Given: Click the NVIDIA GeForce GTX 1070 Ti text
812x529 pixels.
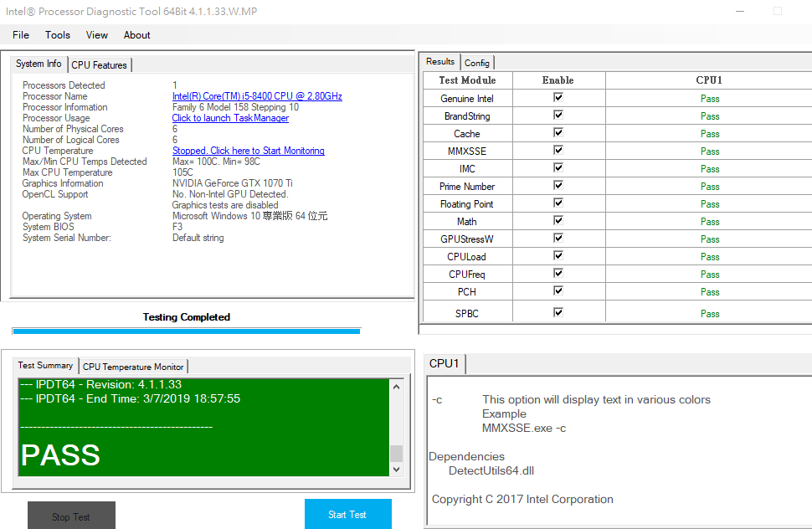Looking at the screenshot, I should click(x=233, y=183).
